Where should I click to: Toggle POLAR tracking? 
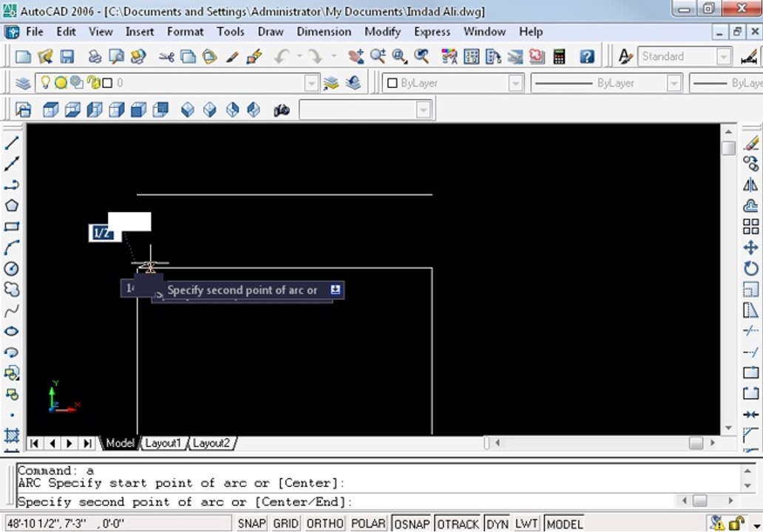(x=368, y=524)
